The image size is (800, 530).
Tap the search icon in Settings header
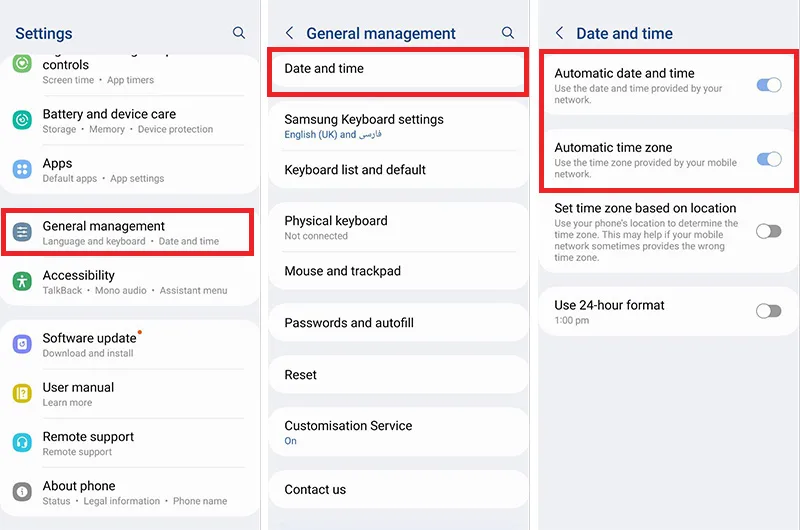[x=239, y=33]
